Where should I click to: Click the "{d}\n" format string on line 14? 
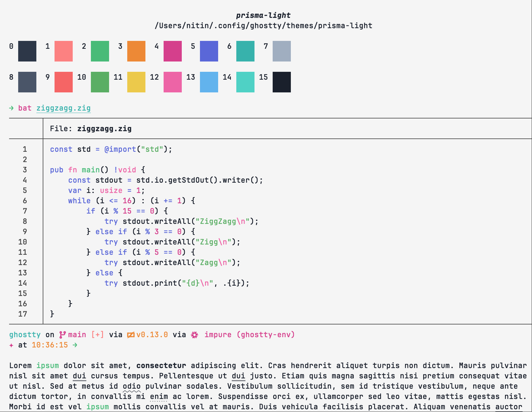tap(198, 283)
